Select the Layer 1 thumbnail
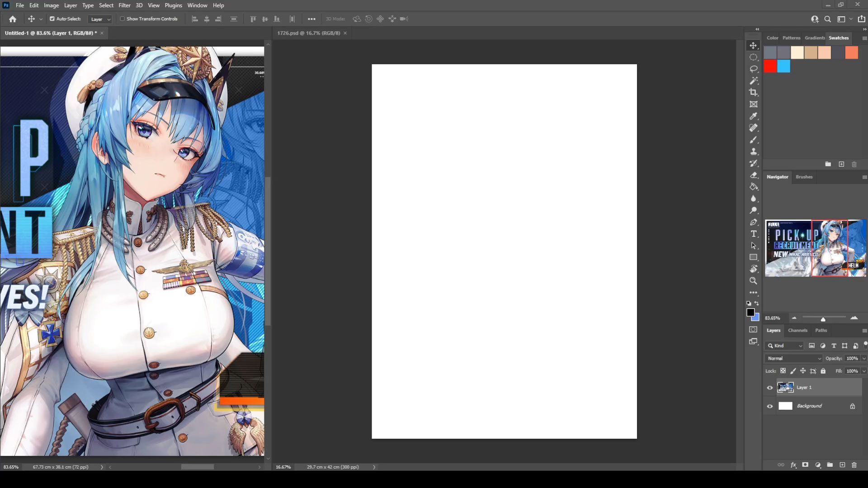Screen dimensions: 868x488 pos(785,387)
